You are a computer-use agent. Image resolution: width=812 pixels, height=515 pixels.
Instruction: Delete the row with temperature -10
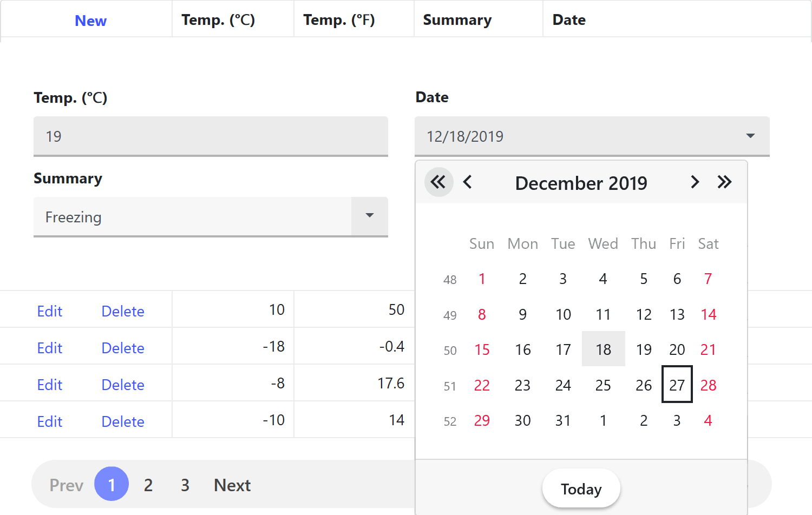[x=123, y=421]
